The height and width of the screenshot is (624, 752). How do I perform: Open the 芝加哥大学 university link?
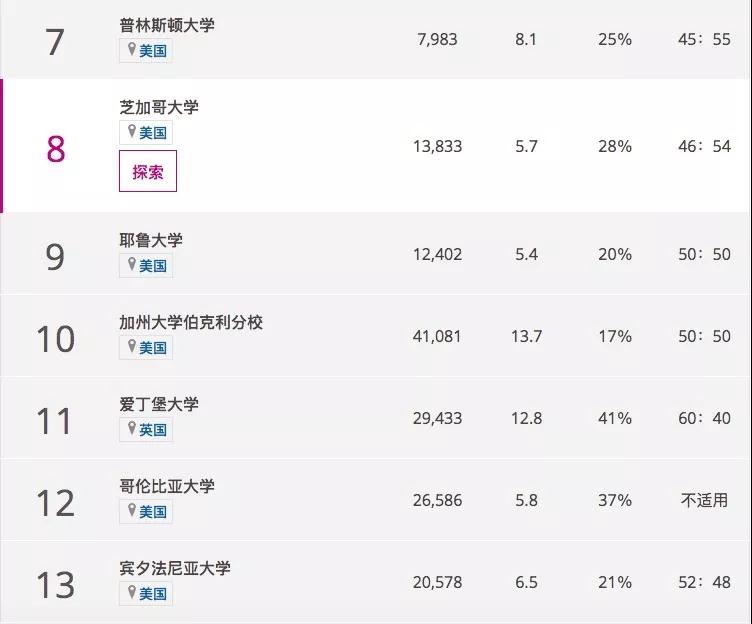point(158,107)
